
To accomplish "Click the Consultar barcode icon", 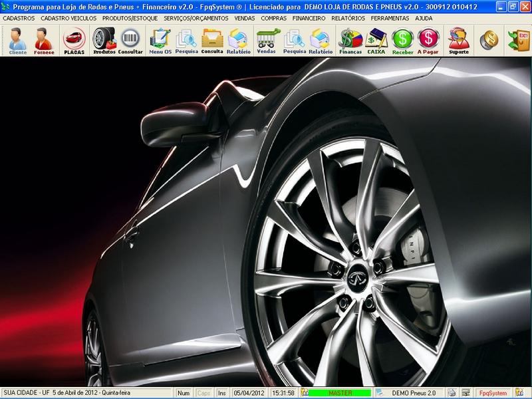I will coord(130,41).
